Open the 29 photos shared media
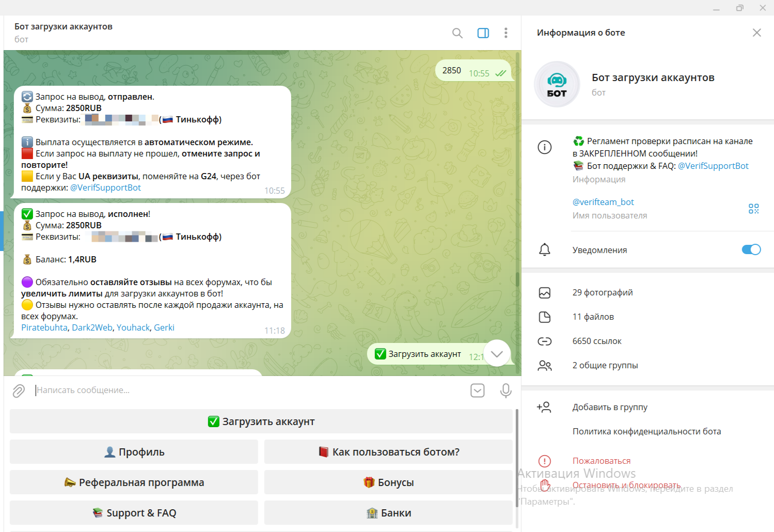774x532 pixels. coord(602,293)
